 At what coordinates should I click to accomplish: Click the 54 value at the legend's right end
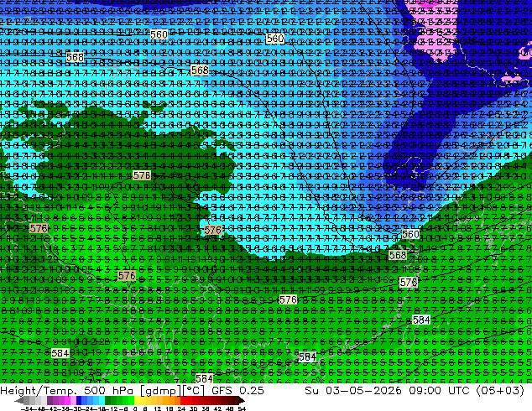242,409
